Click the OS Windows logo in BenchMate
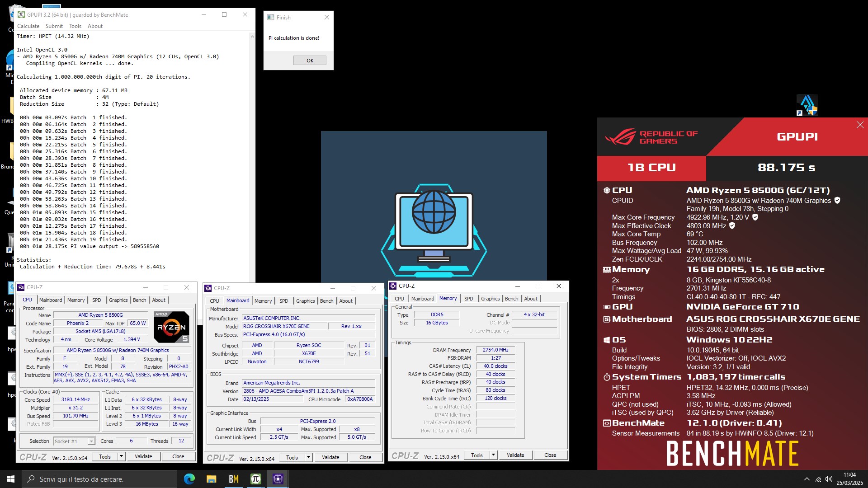868x488 pixels. (x=607, y=340)
